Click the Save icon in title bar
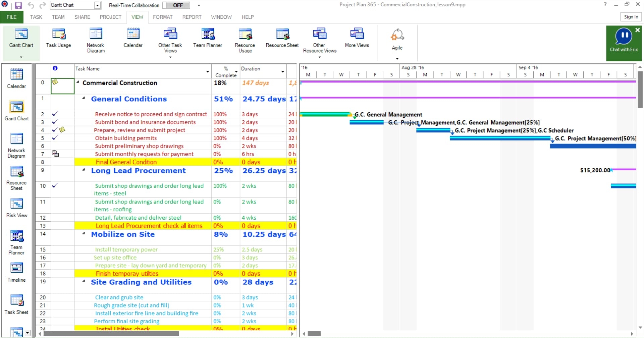 tap(18, 5)
